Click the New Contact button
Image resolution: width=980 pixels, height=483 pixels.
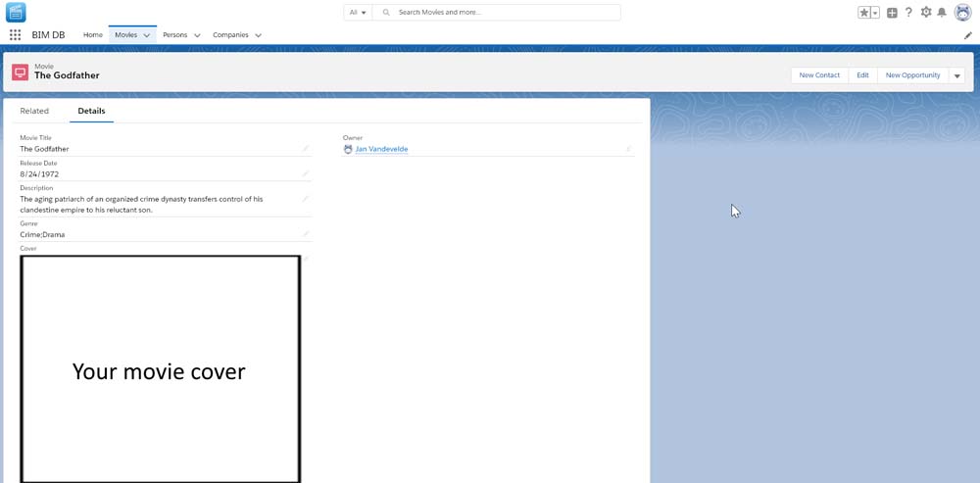click(819, 75)
